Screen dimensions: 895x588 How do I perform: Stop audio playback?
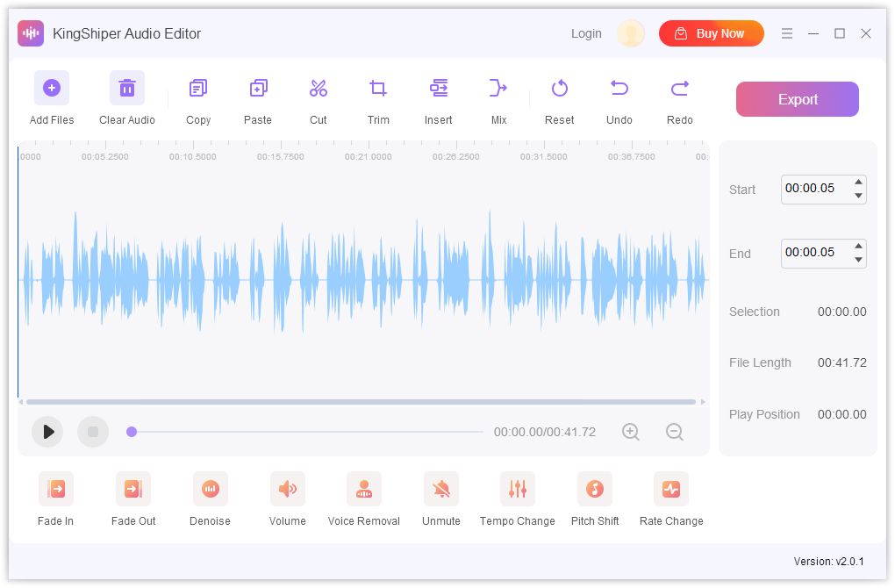(x=93, y=432)
